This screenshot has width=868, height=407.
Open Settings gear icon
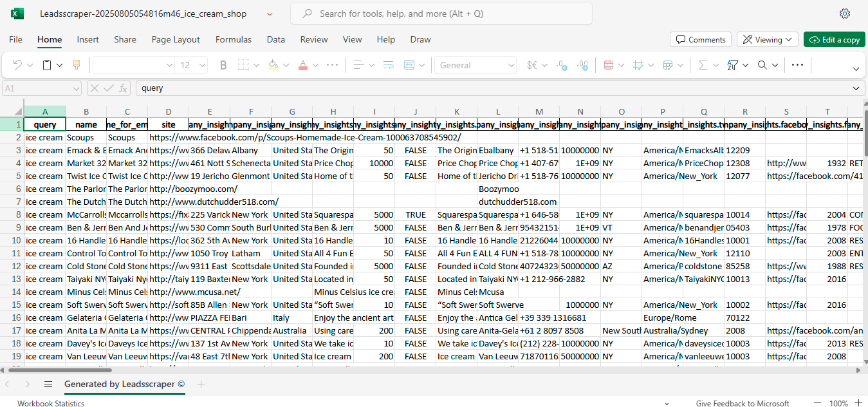845,14
